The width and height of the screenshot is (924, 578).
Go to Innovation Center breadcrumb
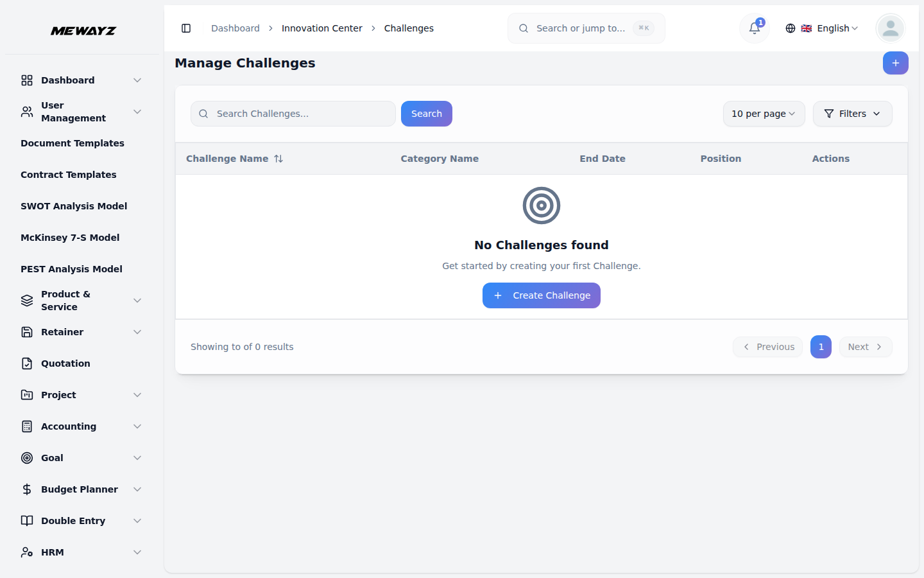pos(322,28)
